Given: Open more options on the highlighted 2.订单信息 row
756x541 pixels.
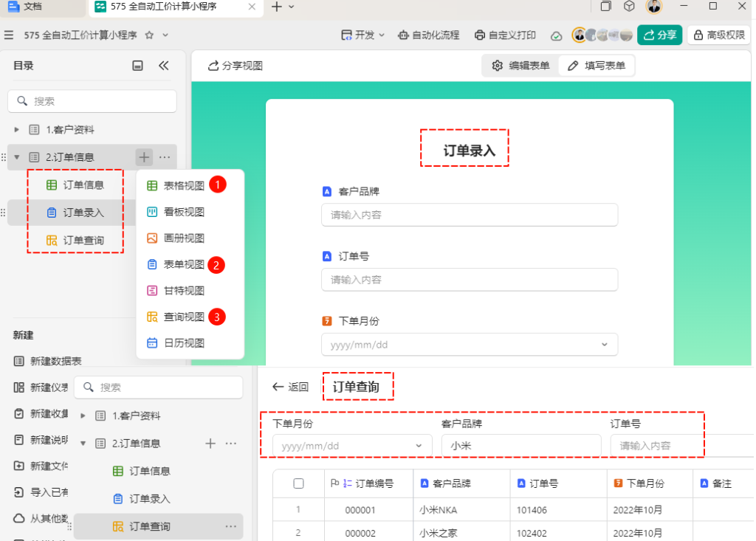Looking at the screenshot, I should 165,157.
